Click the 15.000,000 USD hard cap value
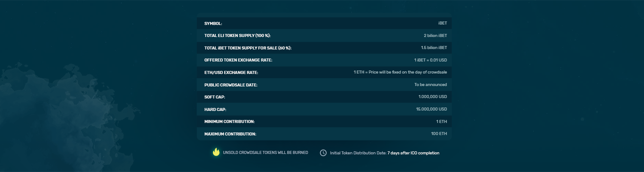Image resolution: width=644 pixels, height=172 pixels. 431,109
